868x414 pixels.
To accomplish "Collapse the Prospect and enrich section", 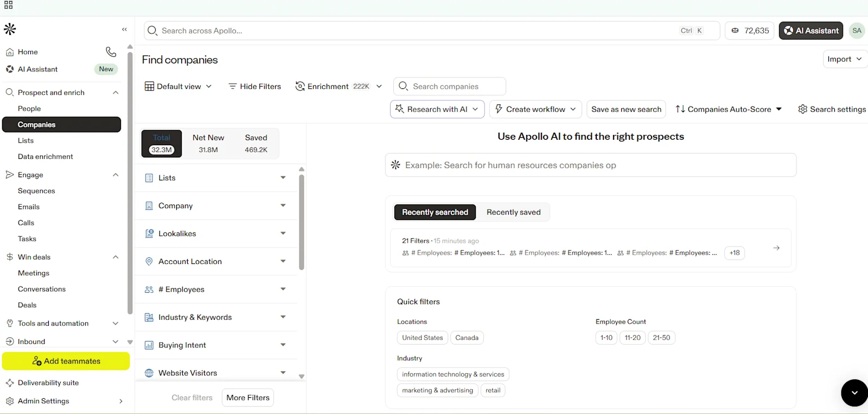I will [x=116, y=93].
